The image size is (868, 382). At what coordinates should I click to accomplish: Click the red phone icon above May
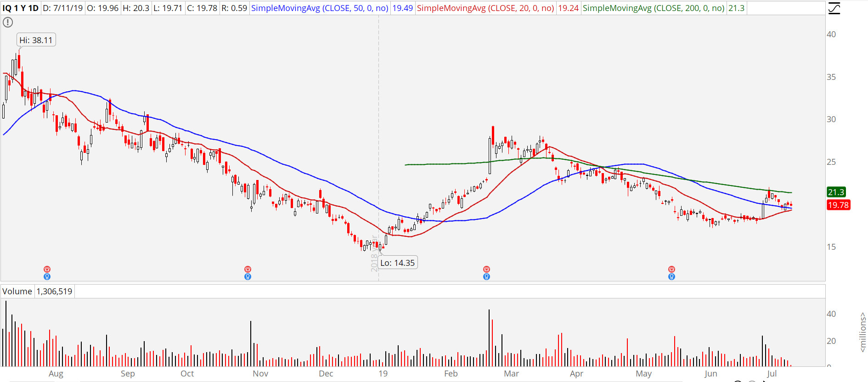pyautogui.click(x=671, y=269)
